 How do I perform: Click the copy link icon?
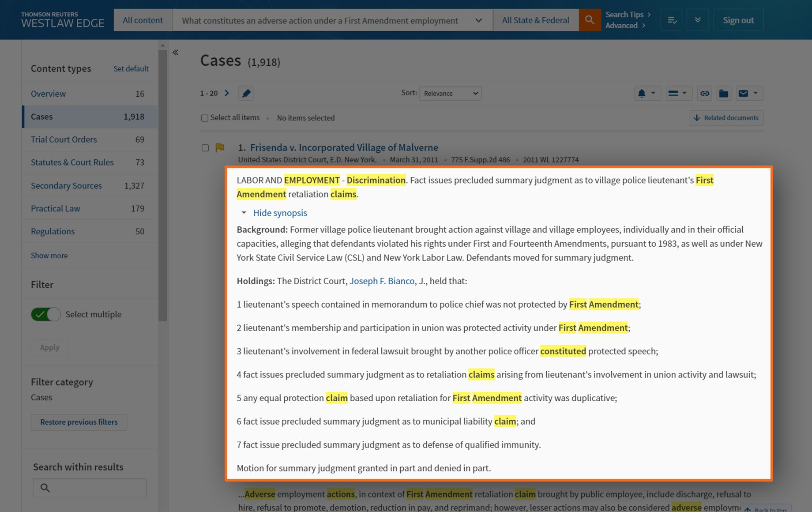pyautogui.click(x=705, y=93)
